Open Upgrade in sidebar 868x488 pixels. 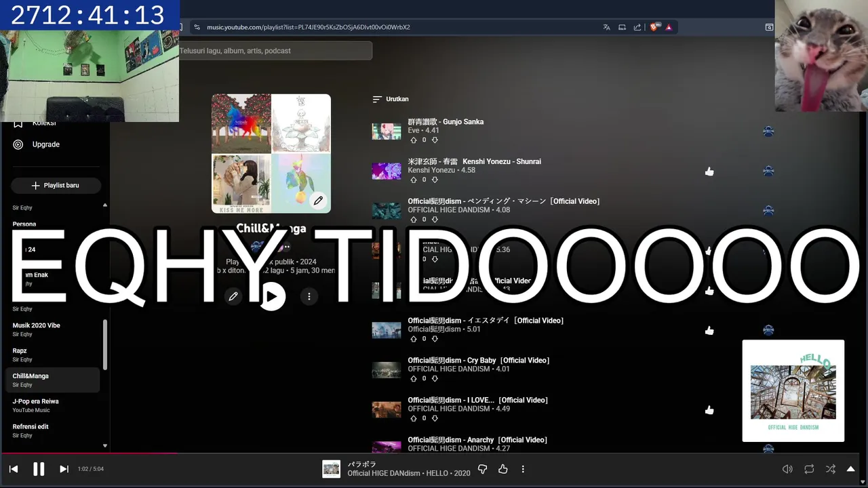click(37, 144)
